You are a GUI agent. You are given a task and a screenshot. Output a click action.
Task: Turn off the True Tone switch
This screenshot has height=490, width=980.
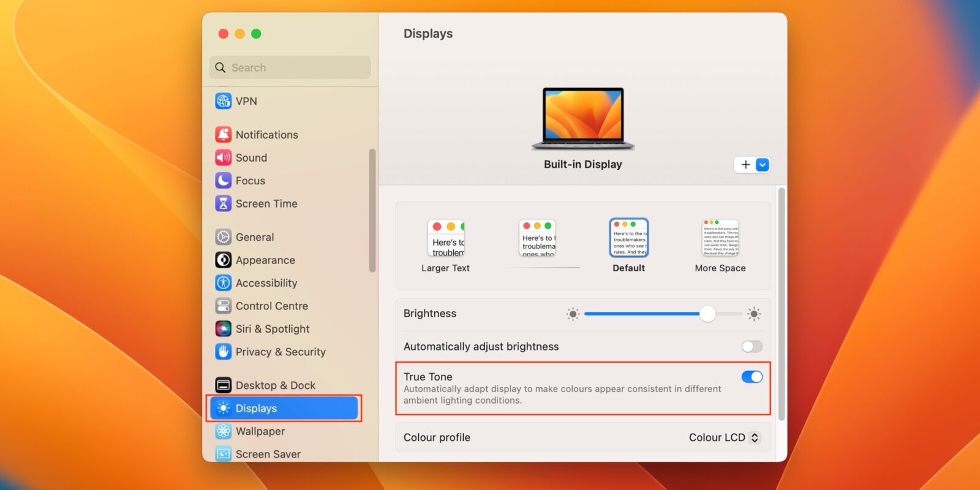coord(752,377)
